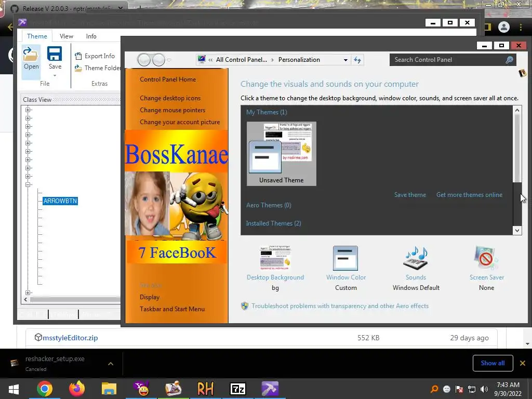
Task: Click the Search Control Panel field
Action: pos(453,60)
